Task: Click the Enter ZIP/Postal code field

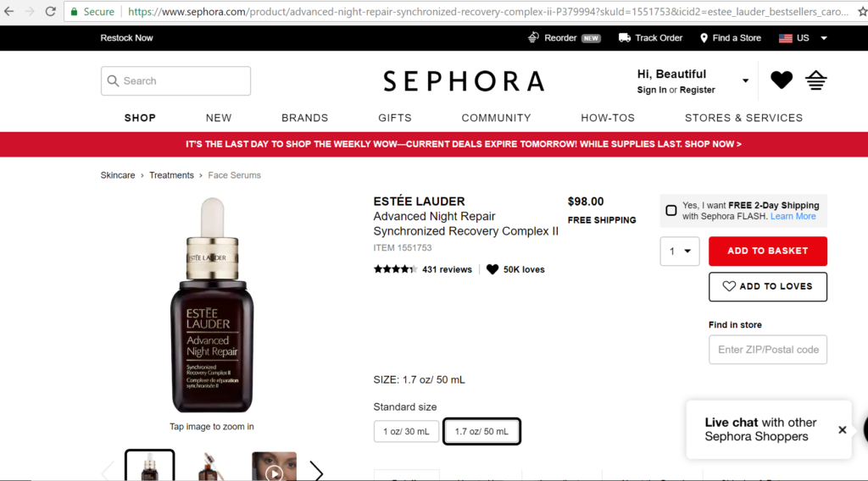Action: (768, 350)
